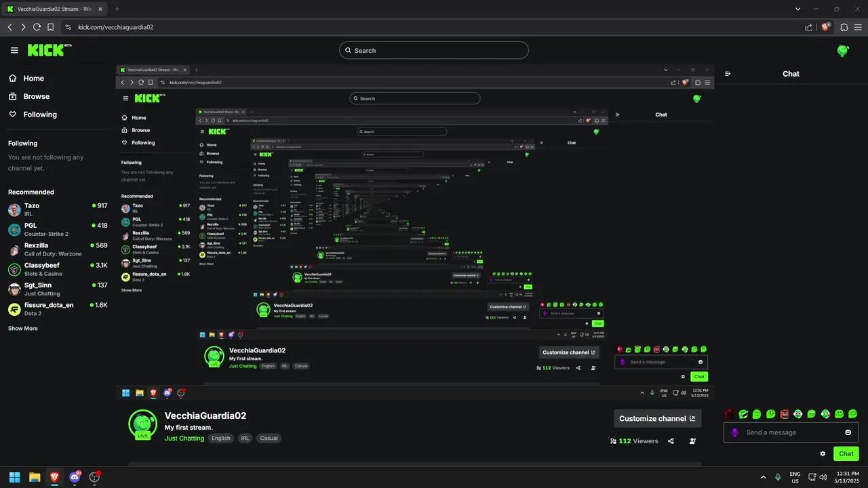The height and width of the screenshot is (488, 868).
Task: Open the hamburger menu beside the Kick logo
Action: (x=14, y=50)
